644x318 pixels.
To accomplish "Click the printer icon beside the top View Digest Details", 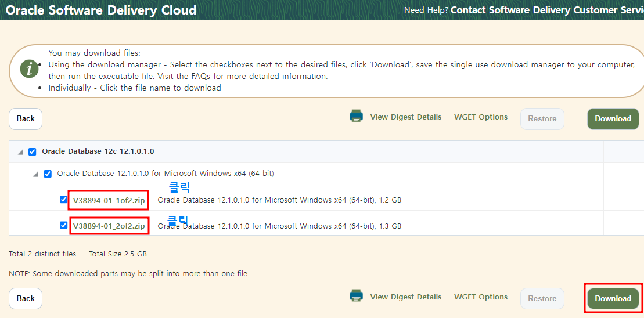I will pyautogui.click(x=356, y=116).
